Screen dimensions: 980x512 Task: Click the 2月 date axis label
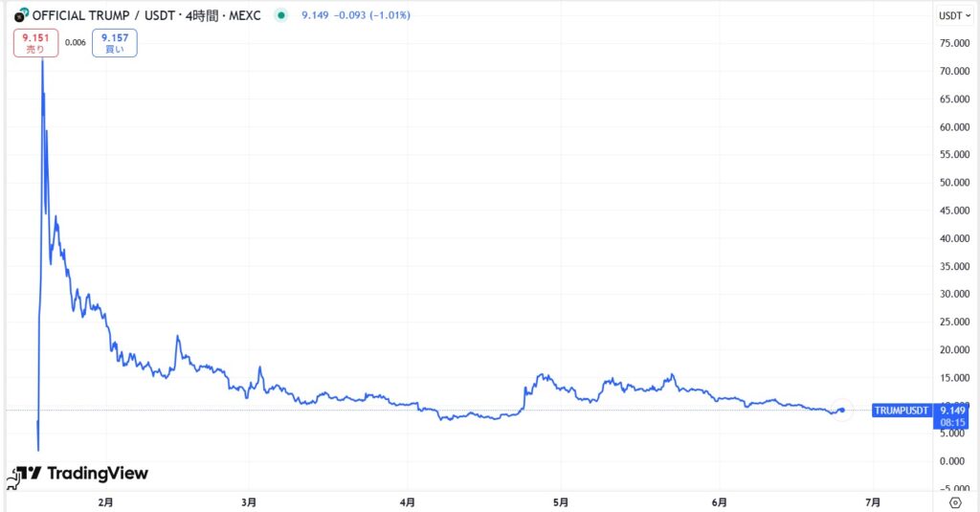[x=106, y=502]
